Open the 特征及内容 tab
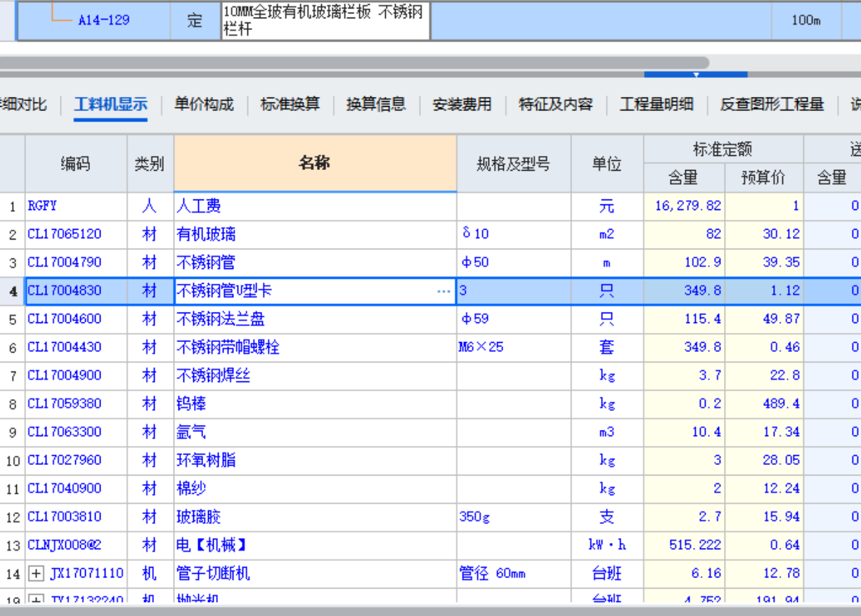This screenshot has height=616, width=861. [556, 105]
